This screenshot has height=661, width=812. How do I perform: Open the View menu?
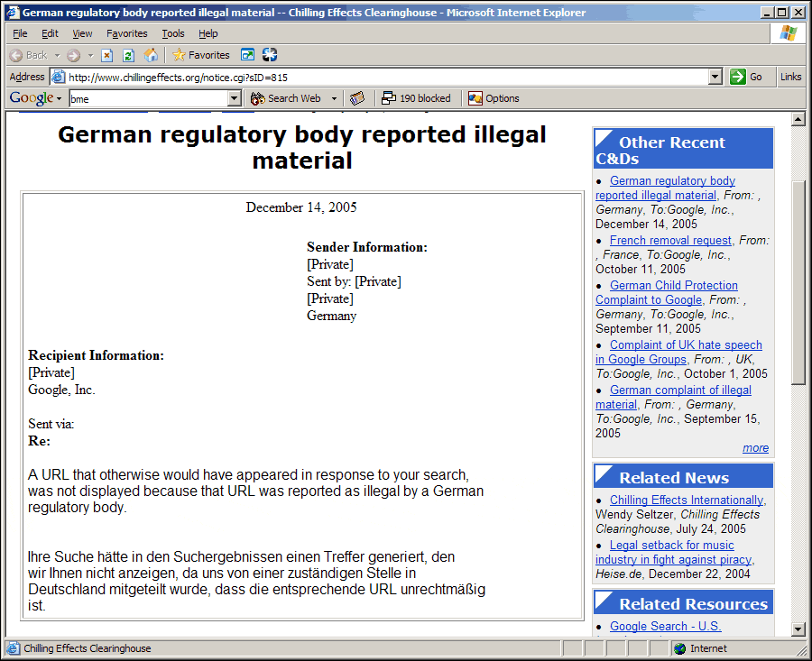click(x=82, y=33)
